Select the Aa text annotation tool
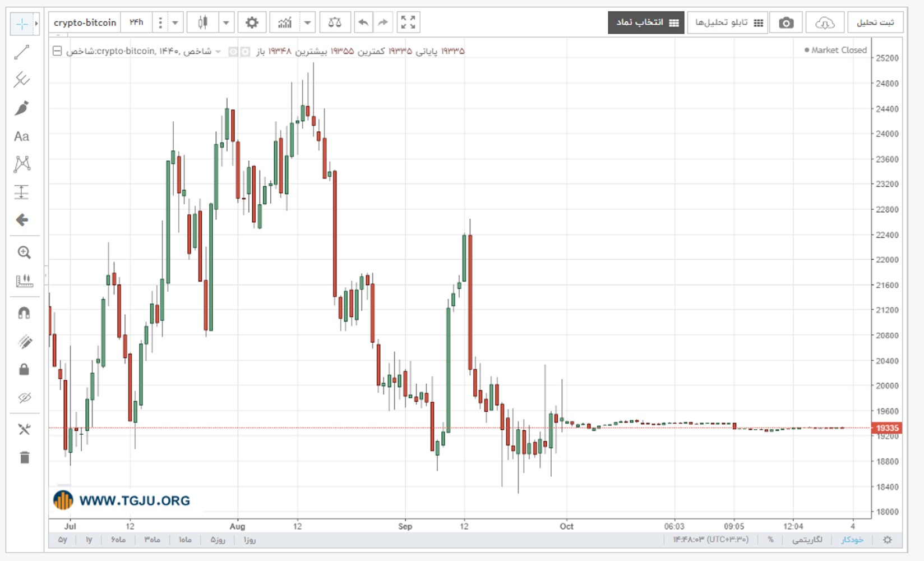Viewport: 924px width, 561px height. pos(22,136)
